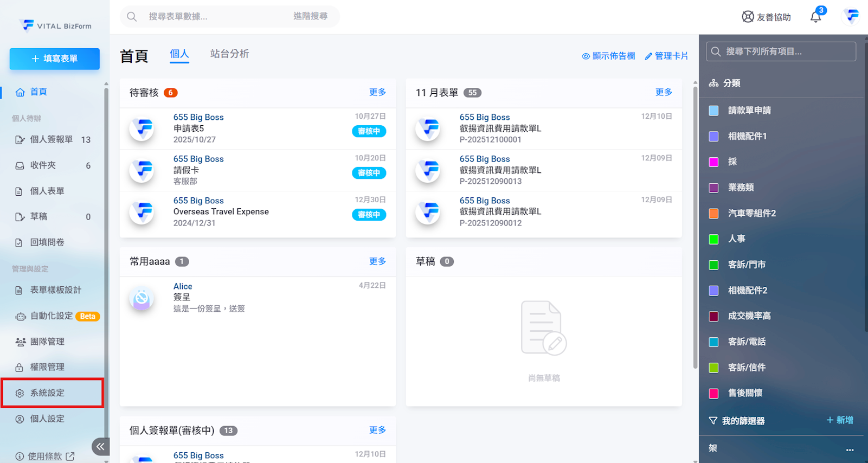This screenshot has width=868, height=463.
Task: Click 管理卡片 link
Action: 666,56
